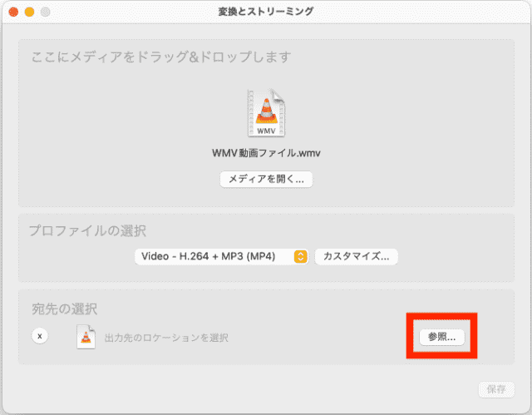Close the 変換とストリーミング window

click(x=13, y=12)
